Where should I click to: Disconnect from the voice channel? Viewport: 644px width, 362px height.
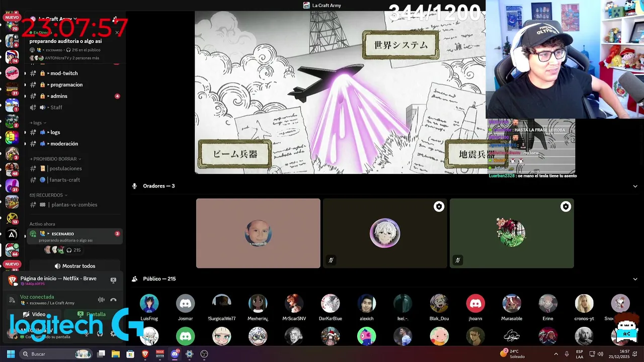(x=113, y=300)
